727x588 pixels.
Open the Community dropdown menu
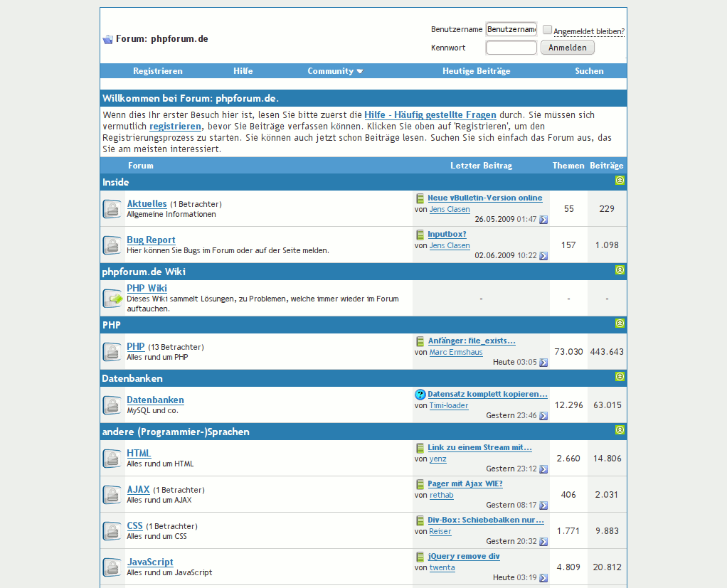click(x=335, y=71)
